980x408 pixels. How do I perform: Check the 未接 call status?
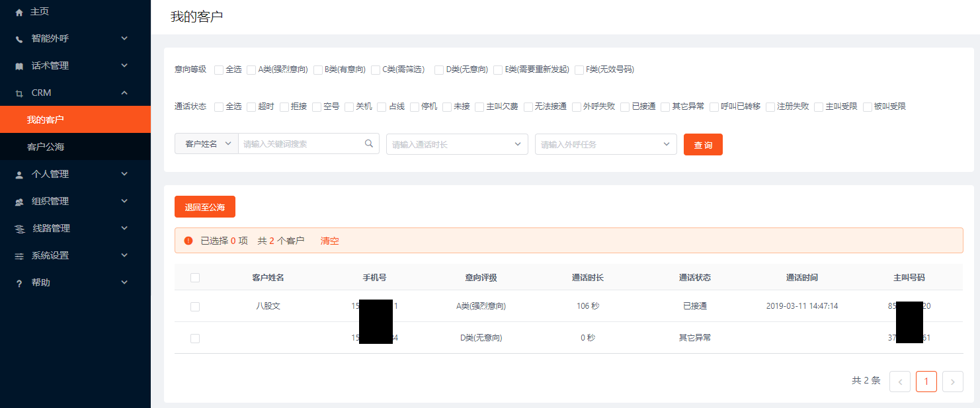coord(447,106)
